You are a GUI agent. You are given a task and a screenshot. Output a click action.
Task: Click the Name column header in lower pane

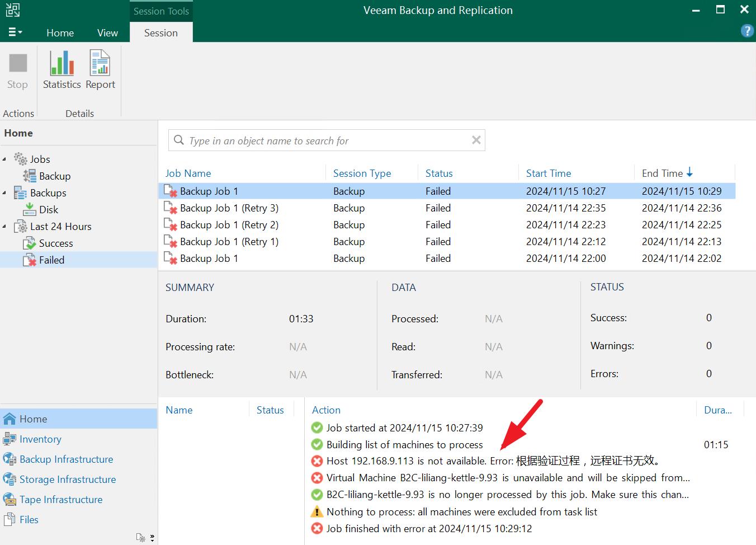pos(179,410)
